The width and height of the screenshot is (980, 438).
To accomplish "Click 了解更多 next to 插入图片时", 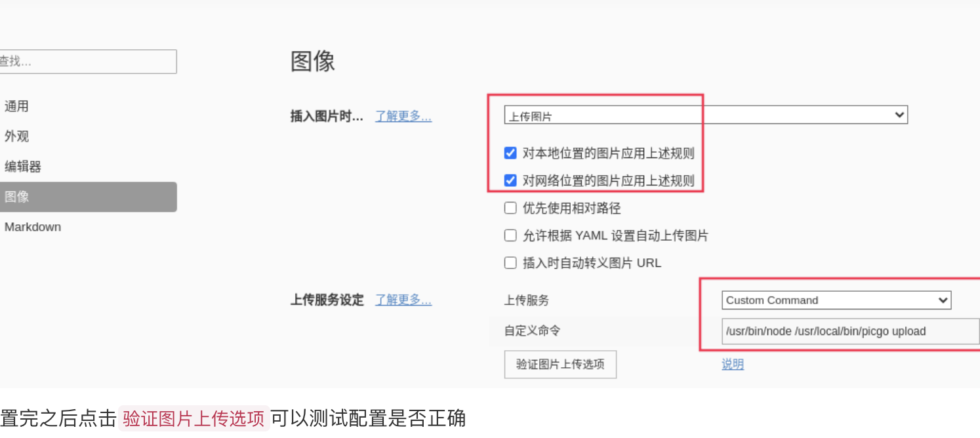I will 403,116.
